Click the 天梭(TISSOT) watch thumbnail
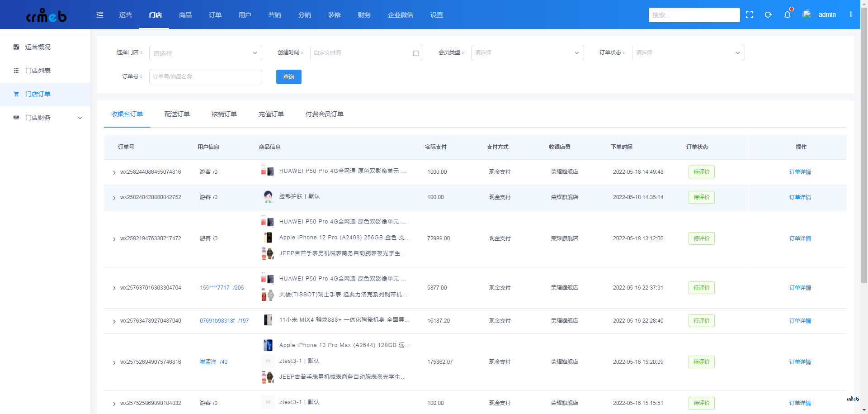This screenshot has height=414, width=868. coord(268,295)
